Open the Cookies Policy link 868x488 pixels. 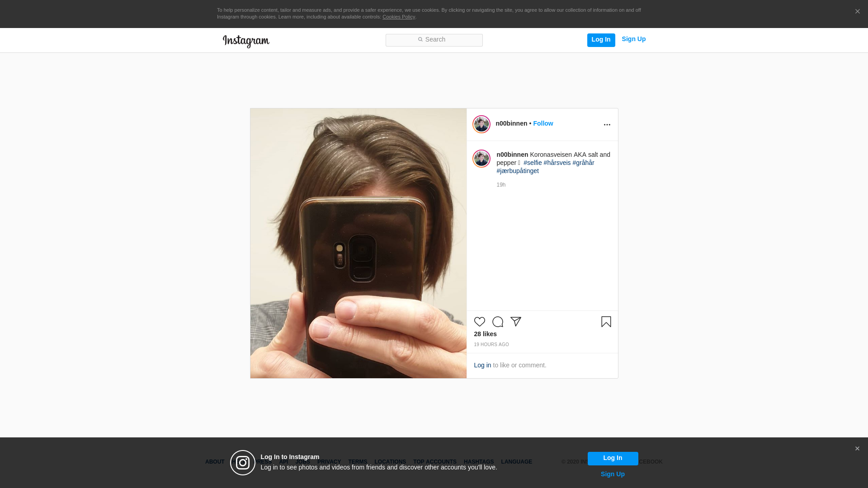coord(398,17)
